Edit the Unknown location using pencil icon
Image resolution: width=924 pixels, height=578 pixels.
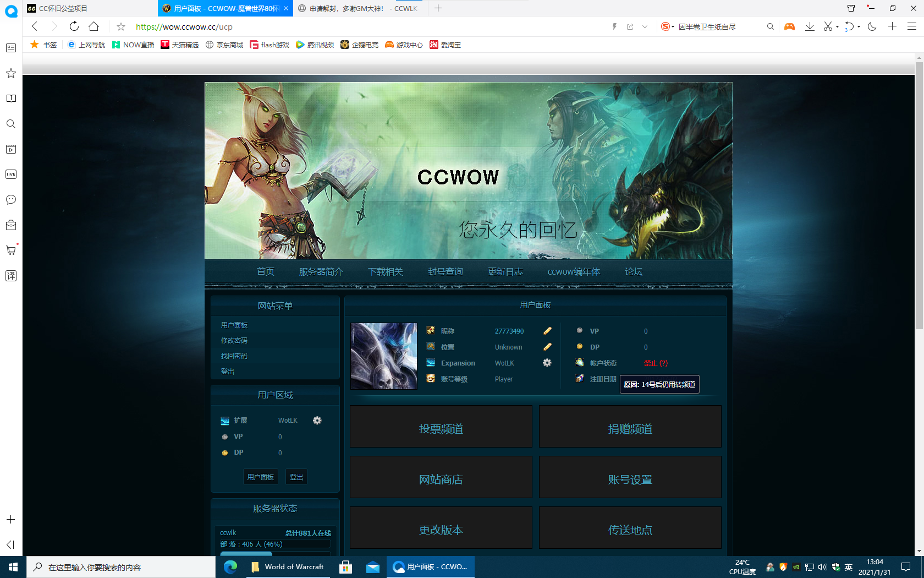(x=547, y=347)
